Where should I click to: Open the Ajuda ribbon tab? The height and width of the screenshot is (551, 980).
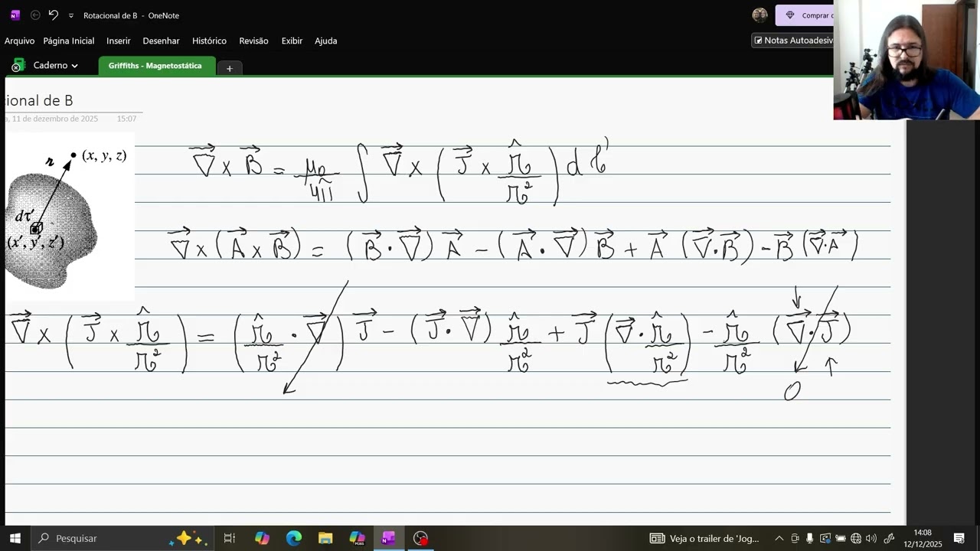(326, 41)
